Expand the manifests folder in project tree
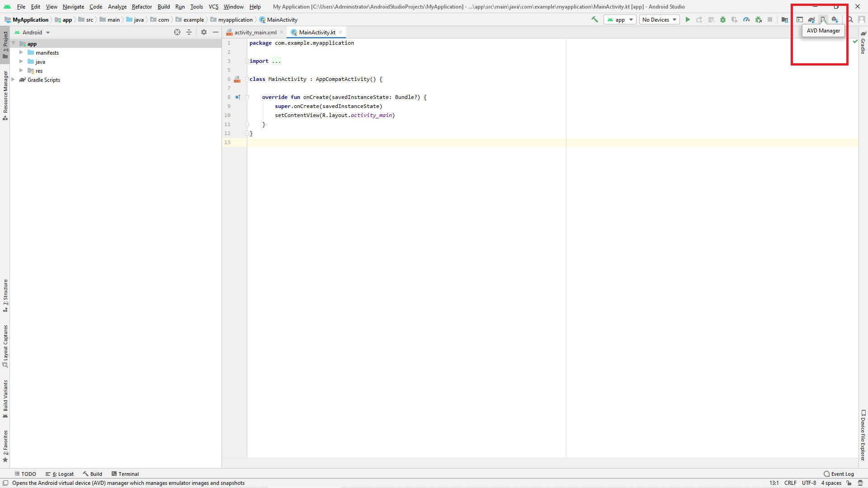The height and width of the screenshot is (488, 868). point(21,52)
